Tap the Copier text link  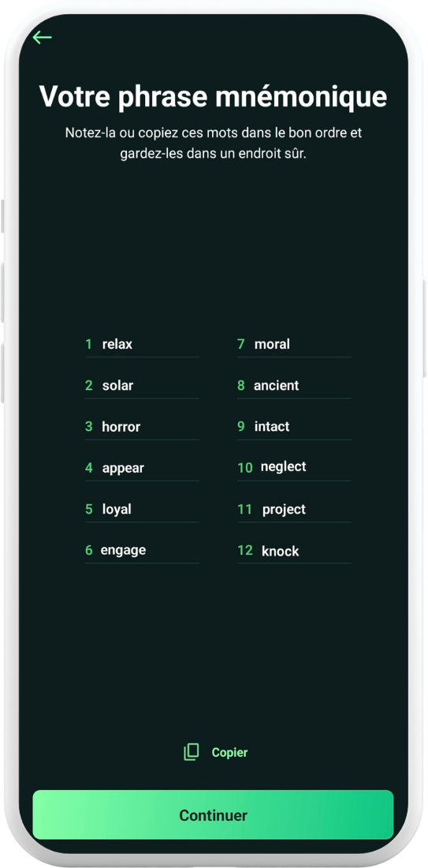click(229, 752)
